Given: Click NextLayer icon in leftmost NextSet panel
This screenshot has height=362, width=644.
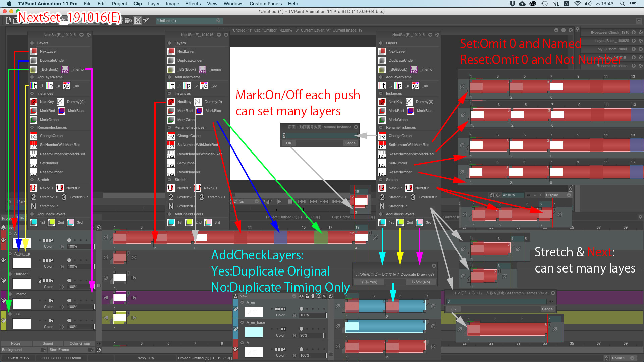Looking at the screenshot, I should click(x=33, y=51).
